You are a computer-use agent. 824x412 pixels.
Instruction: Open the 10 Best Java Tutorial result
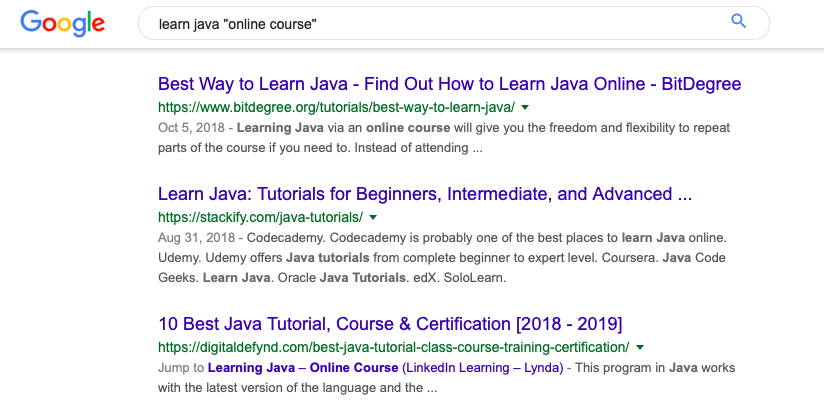390,324
